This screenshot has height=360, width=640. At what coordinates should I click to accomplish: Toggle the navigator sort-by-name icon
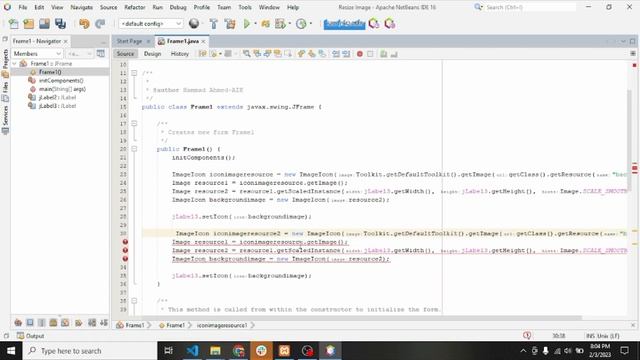pyautogui.click(x=92, y=323)
